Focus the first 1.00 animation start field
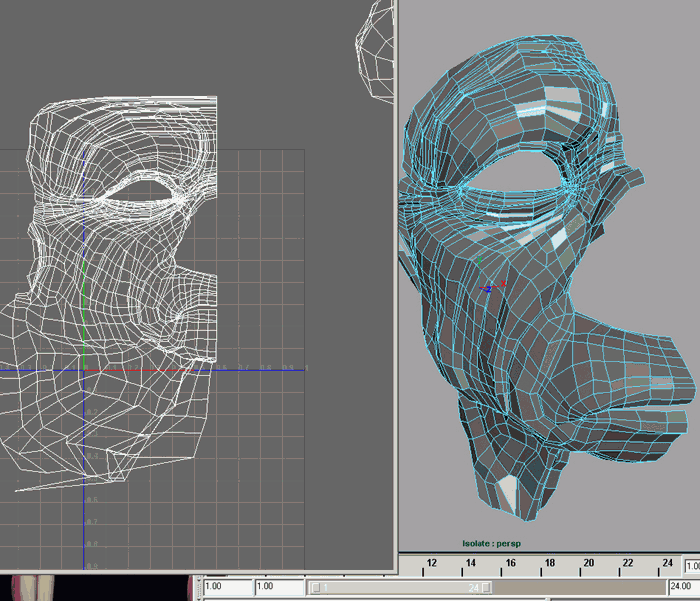This screenshot has width=700, height=601. (x=226, y=587)
